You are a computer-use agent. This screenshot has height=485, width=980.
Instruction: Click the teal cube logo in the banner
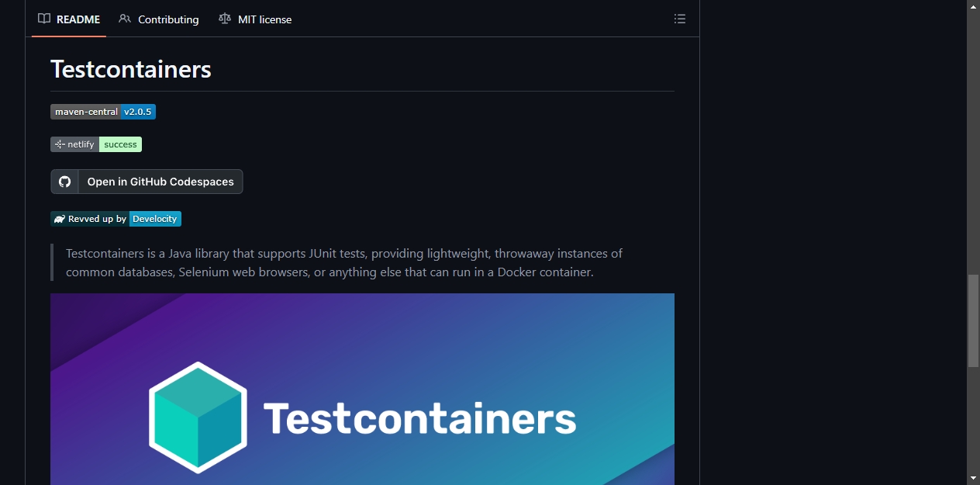198,417
